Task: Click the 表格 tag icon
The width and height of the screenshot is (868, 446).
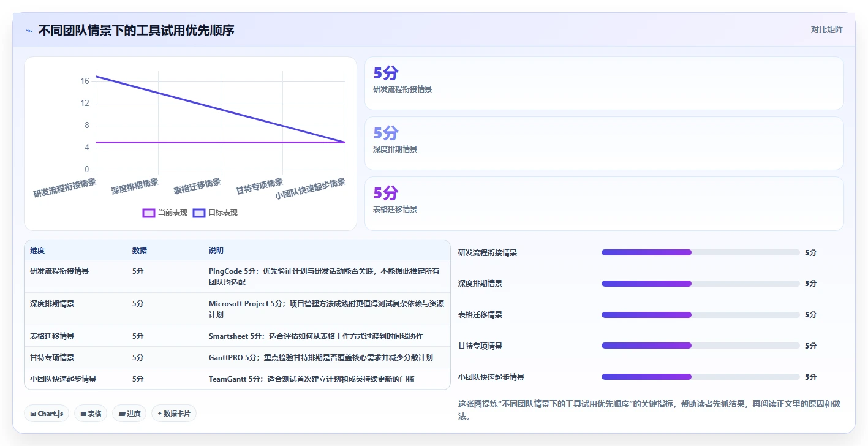Action: (83, 414)
